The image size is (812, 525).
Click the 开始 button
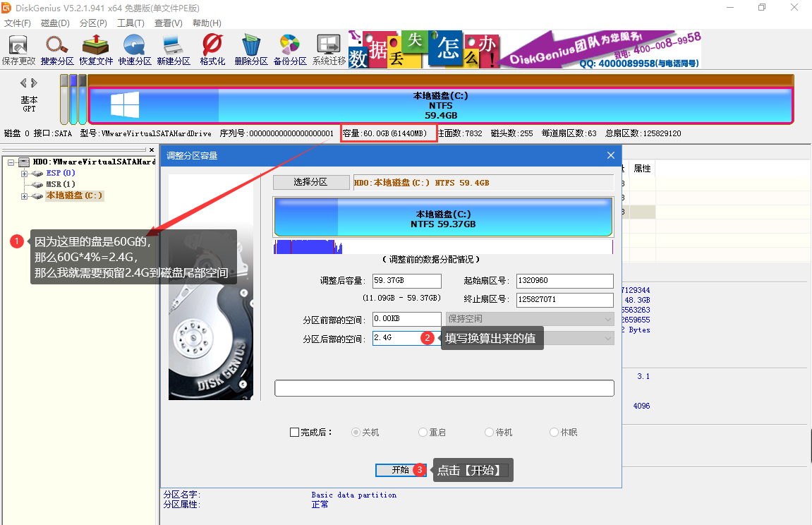point(400,470)
